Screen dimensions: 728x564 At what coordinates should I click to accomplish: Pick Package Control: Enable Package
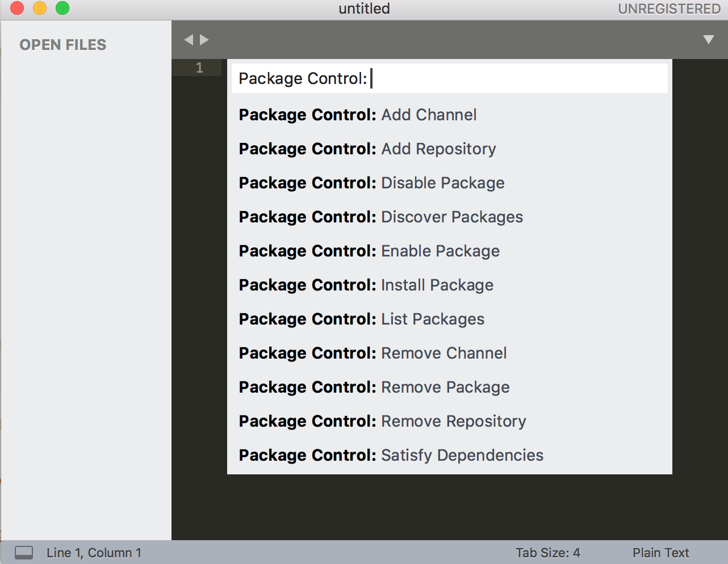449,251
